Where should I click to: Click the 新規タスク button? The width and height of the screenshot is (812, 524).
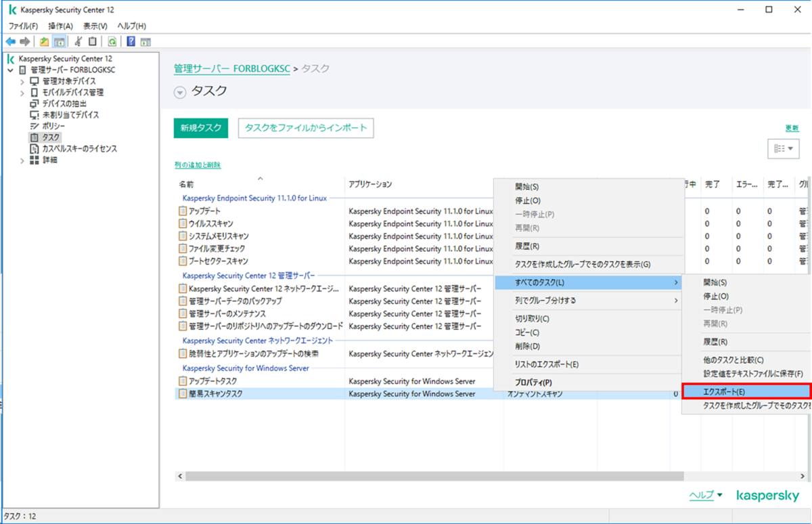(201, 127)
